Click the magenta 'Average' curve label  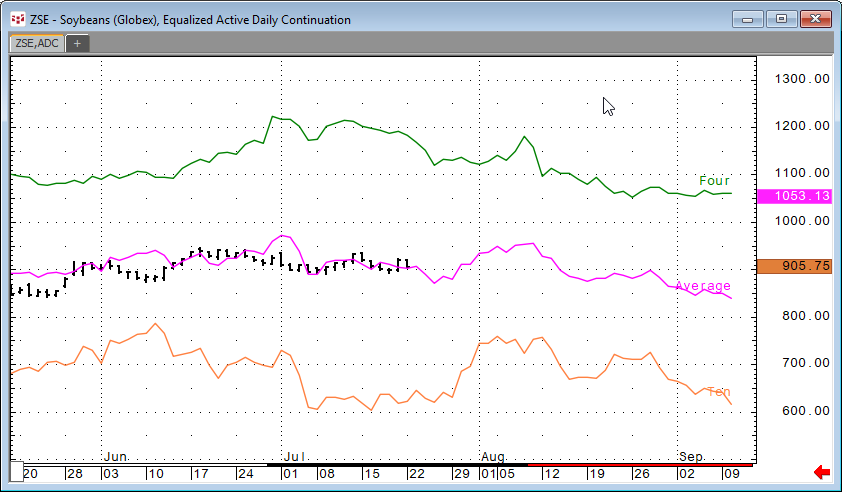(703, 286)
